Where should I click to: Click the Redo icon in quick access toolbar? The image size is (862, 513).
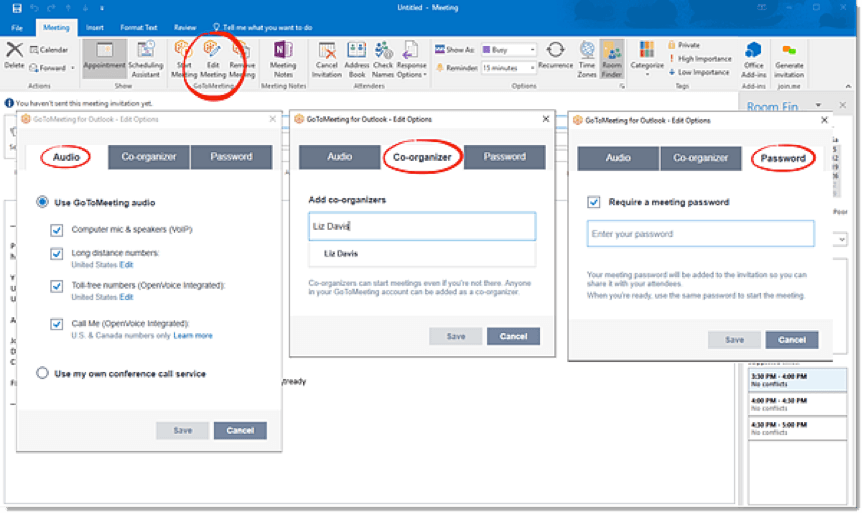(x=51, y=8)
